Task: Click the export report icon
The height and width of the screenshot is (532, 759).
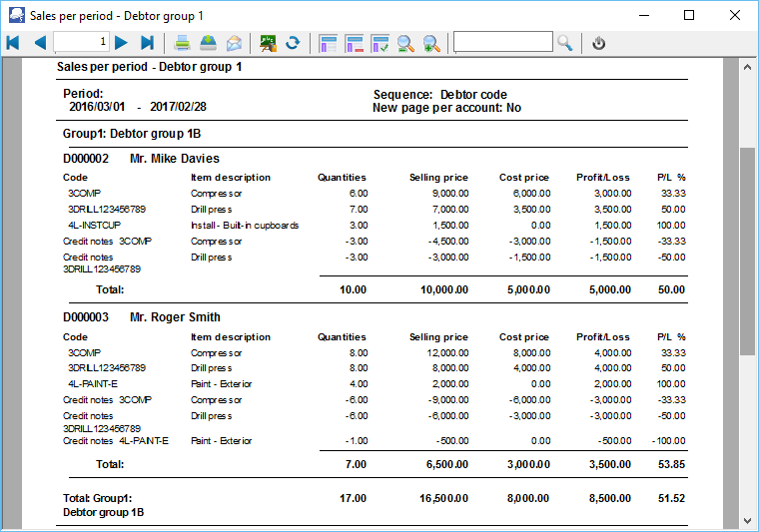Action: (208, 43)
